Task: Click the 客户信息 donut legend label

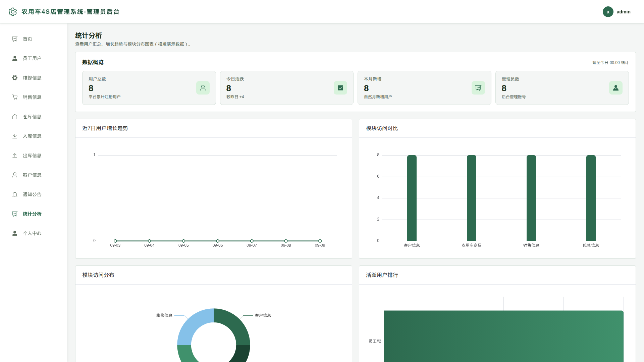Action: pos(263,315)
